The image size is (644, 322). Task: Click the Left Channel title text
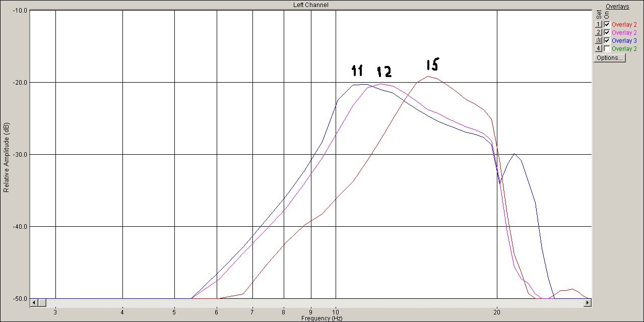311,5
